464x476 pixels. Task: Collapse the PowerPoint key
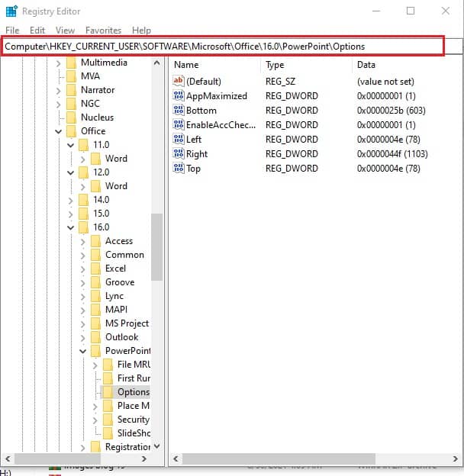(82, 351)
